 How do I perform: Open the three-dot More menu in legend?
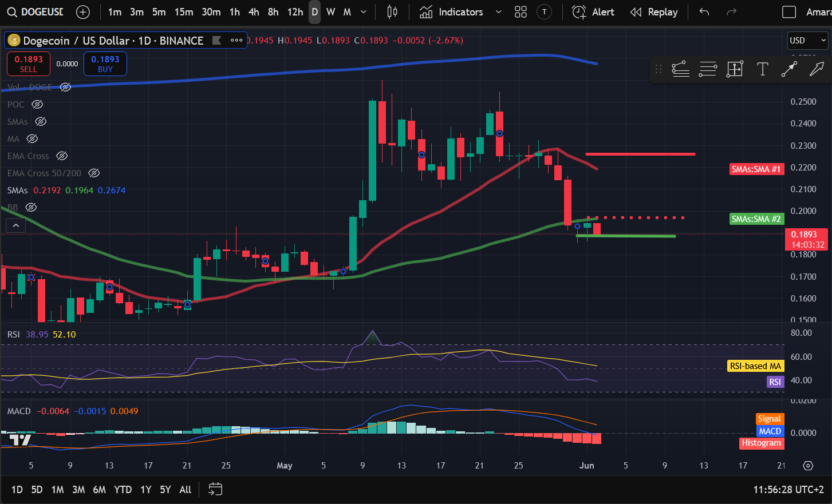point(236,40)
